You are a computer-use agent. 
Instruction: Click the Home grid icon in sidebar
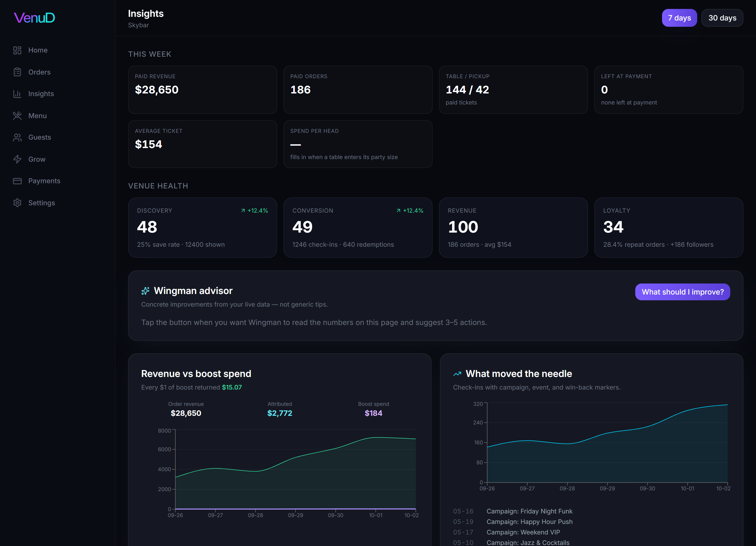(17, 50)
